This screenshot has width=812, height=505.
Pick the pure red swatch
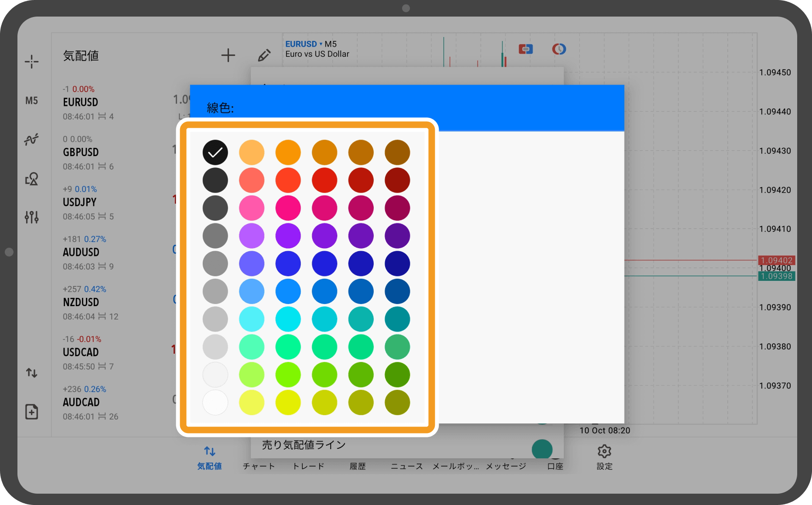pyautogui.click(x=324, y=180)
